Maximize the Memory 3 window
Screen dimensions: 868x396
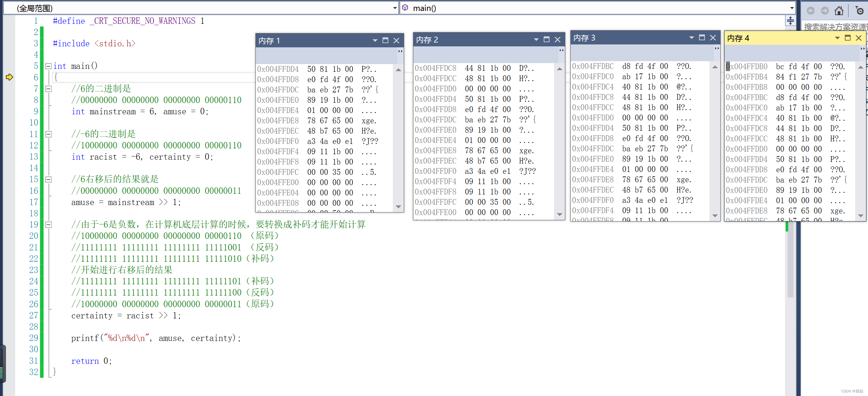point(702,37)
